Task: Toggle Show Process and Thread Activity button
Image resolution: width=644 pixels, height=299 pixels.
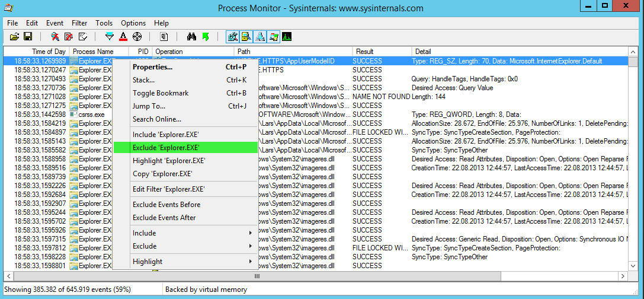Action: click(x=273, y=37)
